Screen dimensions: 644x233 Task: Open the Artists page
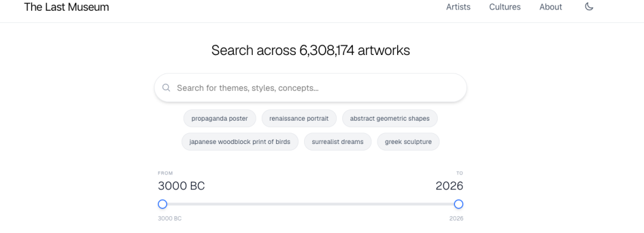click(x=459, y=7)
